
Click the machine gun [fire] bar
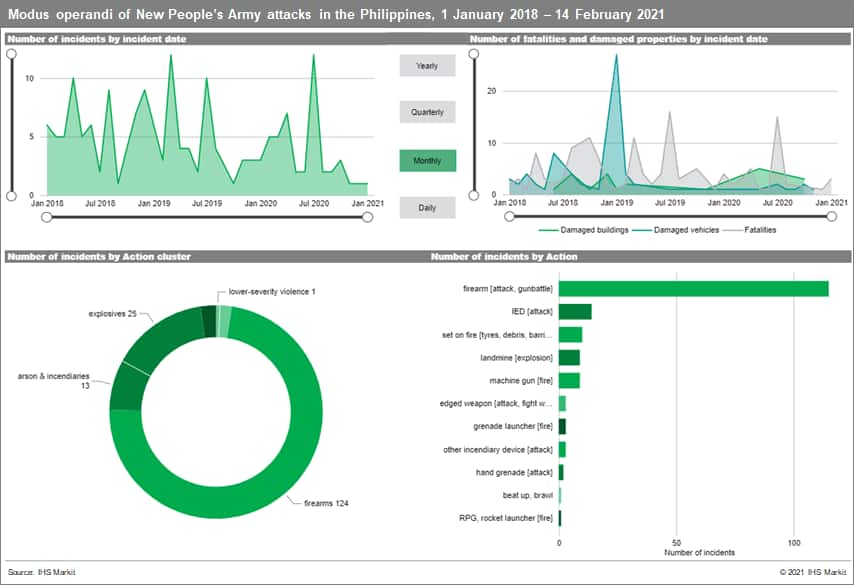point(569,381)
